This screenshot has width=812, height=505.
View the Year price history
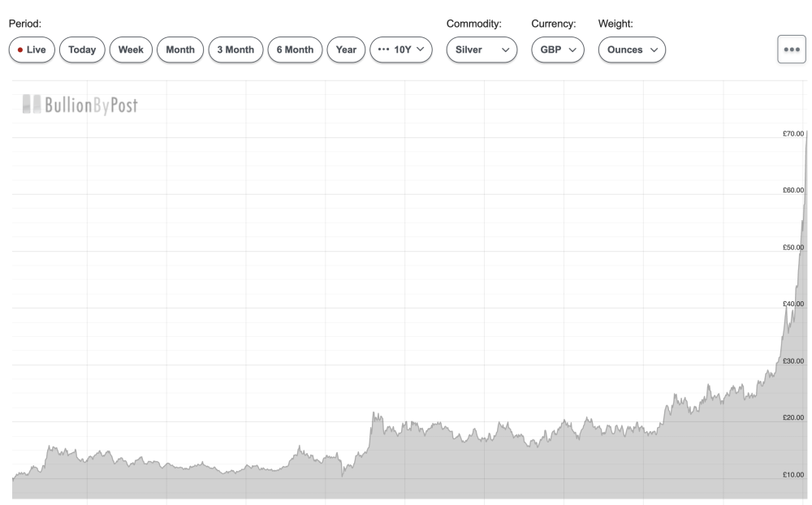[x=346, y=50]
